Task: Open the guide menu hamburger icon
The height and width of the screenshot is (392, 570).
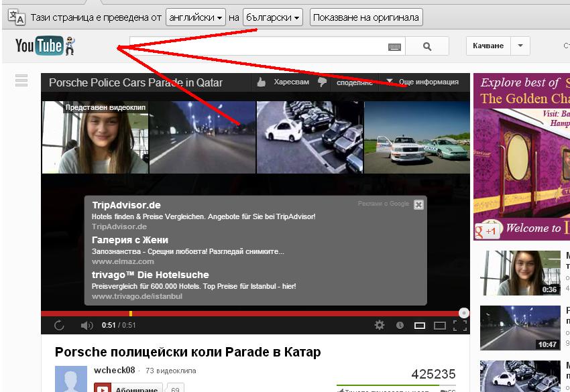Action: click(x=21, y=80)
